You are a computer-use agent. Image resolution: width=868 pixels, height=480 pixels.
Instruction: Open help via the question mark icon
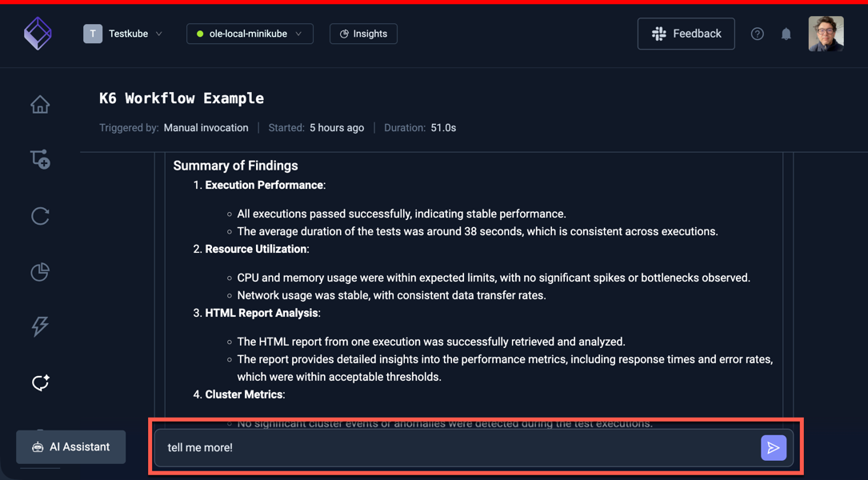tap(757, 34)
